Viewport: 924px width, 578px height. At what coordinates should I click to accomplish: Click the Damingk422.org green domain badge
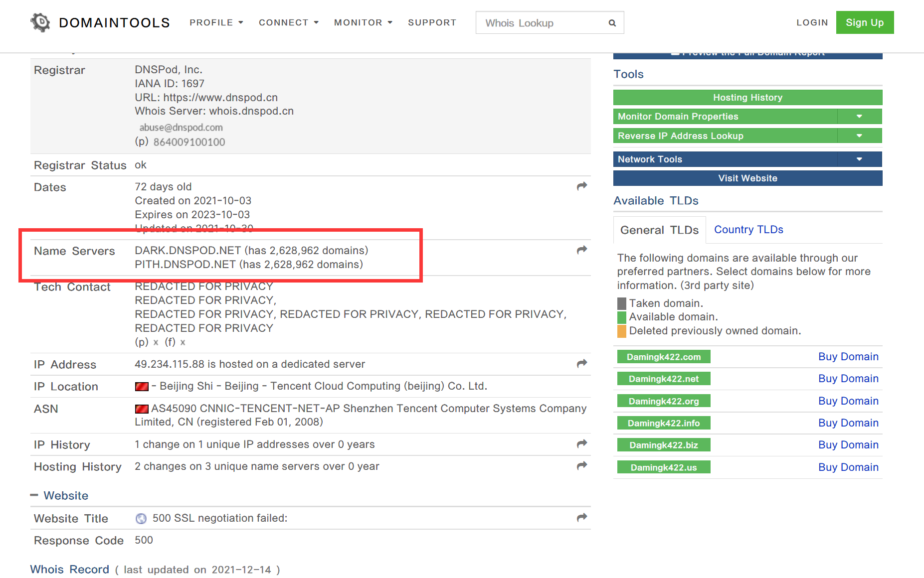pos(664,401)
